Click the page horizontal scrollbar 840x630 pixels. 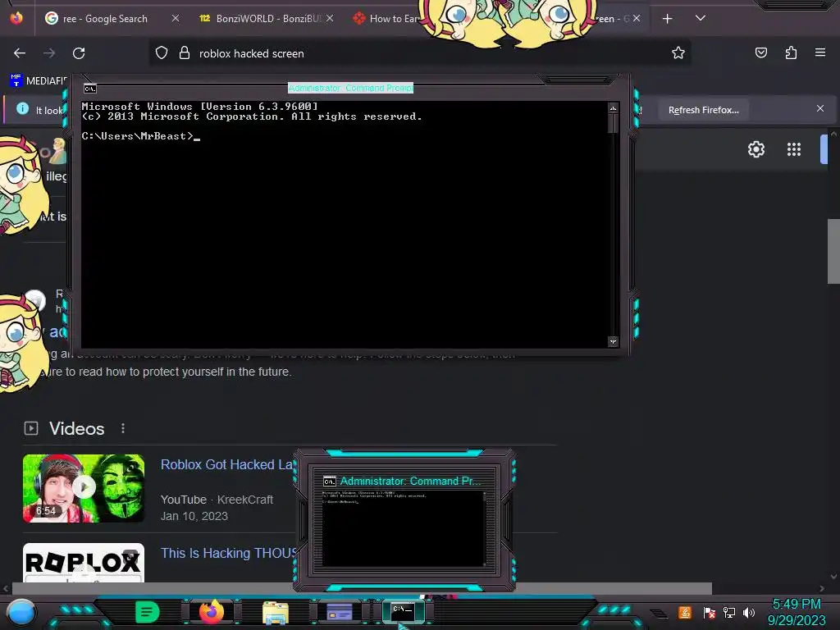362,588
